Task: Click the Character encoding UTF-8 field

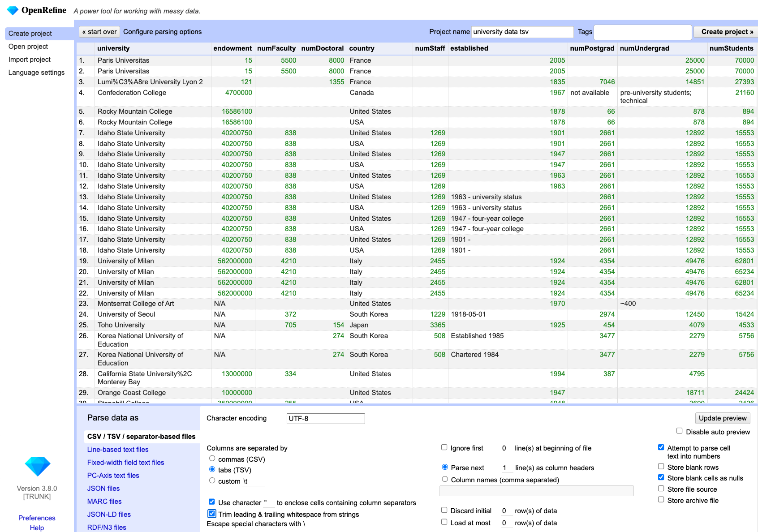Action: pyautogui.click(x=326, y=419)
